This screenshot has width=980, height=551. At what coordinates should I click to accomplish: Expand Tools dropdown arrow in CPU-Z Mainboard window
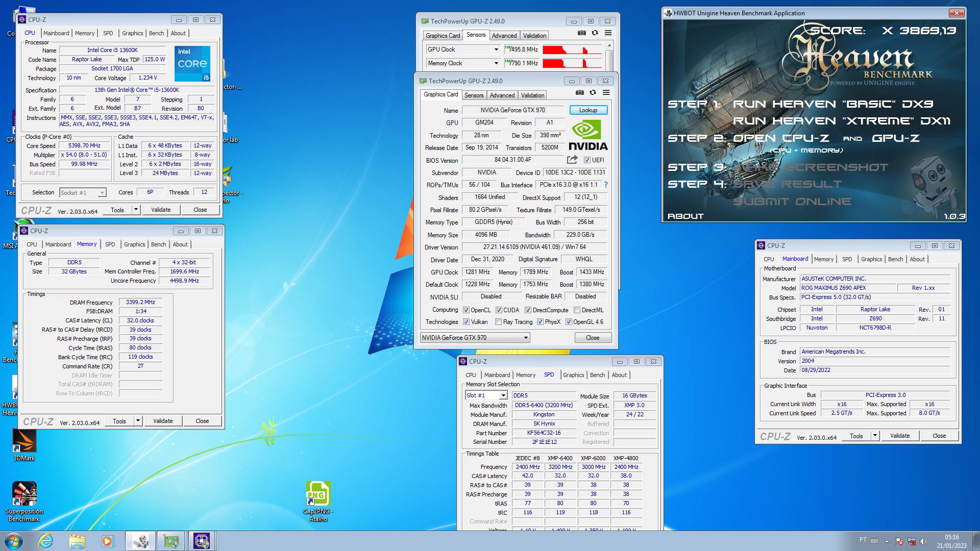pyautogui.click(x=875, y=436)
